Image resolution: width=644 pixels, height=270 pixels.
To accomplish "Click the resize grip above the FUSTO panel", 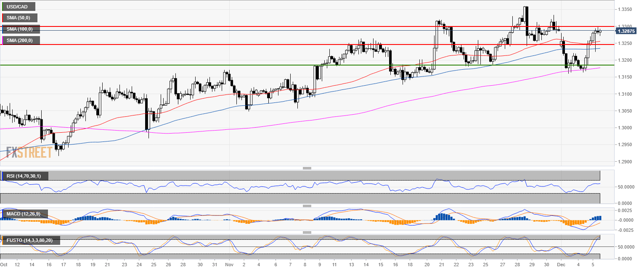I will 307,232.
